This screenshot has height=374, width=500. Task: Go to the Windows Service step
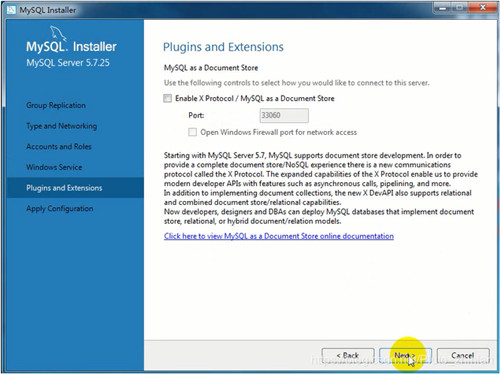[54, 167]
